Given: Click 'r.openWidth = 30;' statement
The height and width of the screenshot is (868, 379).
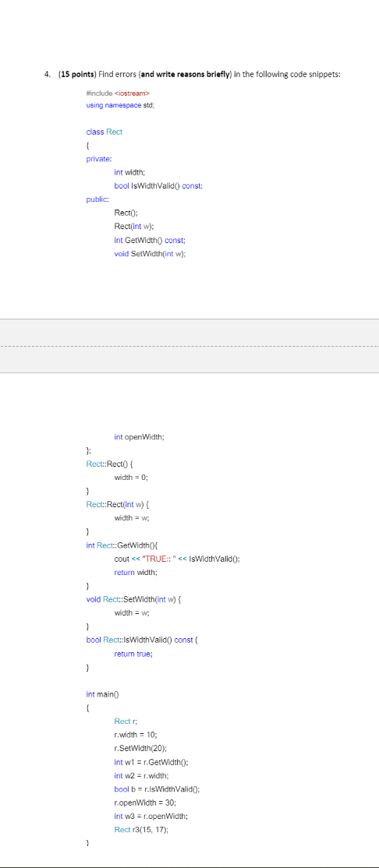Looking at the screenshot, I should pos(145,802).
